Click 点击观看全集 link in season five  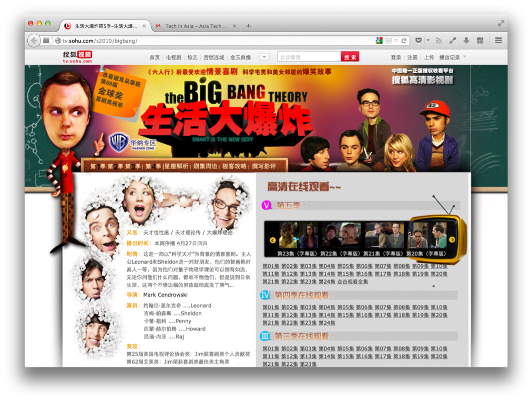pos(353,282)
